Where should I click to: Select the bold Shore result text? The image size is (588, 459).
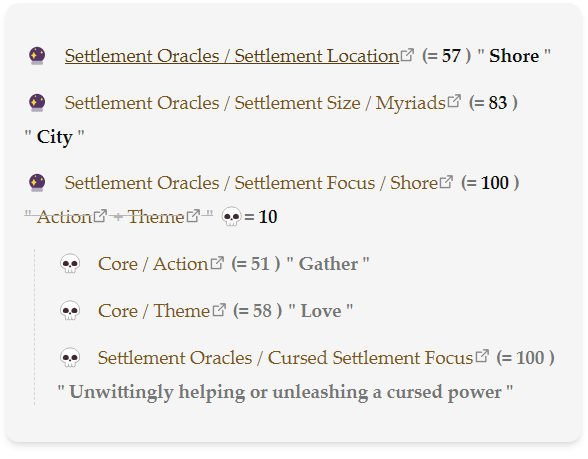pos(514,56)
